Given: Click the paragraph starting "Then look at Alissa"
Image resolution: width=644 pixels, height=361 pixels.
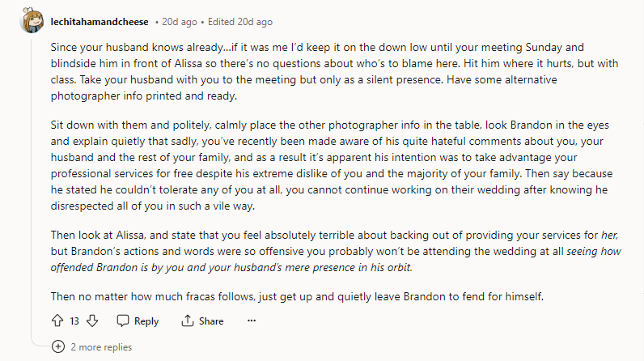Looking at the screenshot, I should 336,251.
